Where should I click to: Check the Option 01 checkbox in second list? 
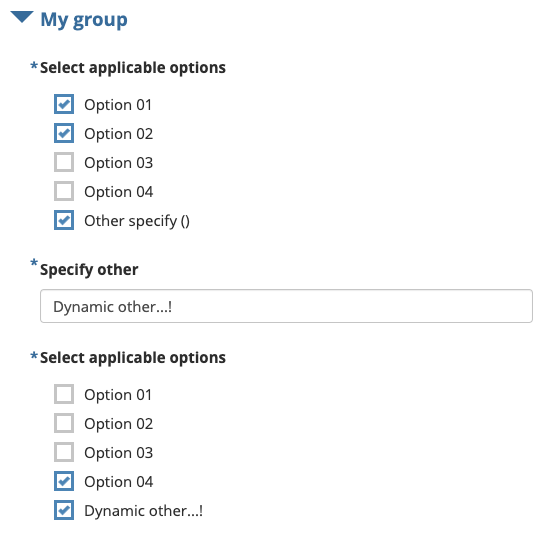(64, 394)
